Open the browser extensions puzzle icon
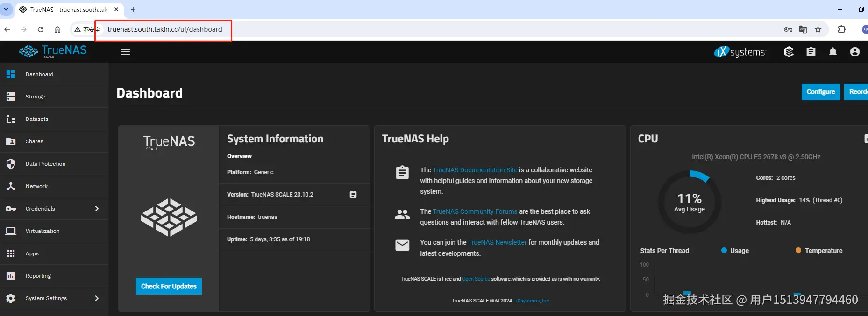The image size is (868, 316). pos(841,29)
